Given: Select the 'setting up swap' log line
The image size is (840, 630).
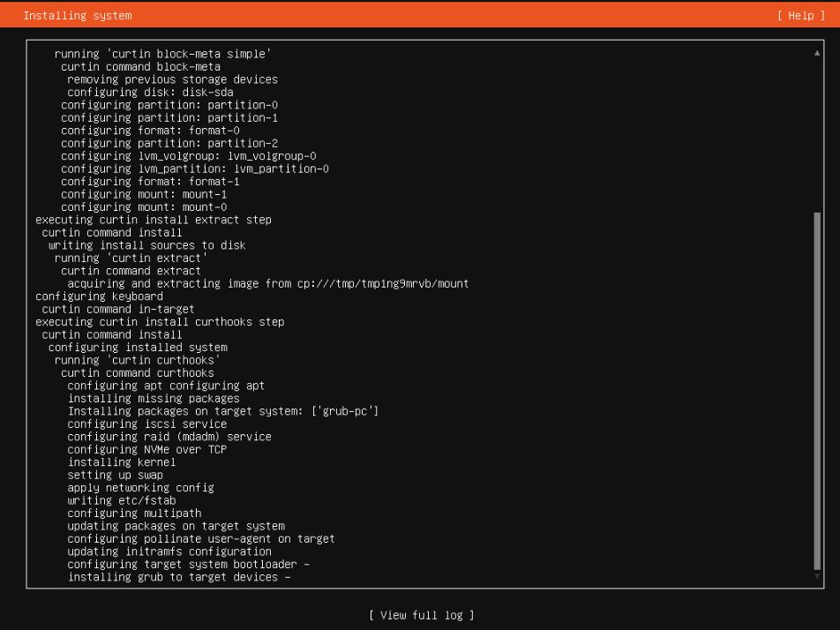Looking at the screenshot, I should (x=115, y=475).
